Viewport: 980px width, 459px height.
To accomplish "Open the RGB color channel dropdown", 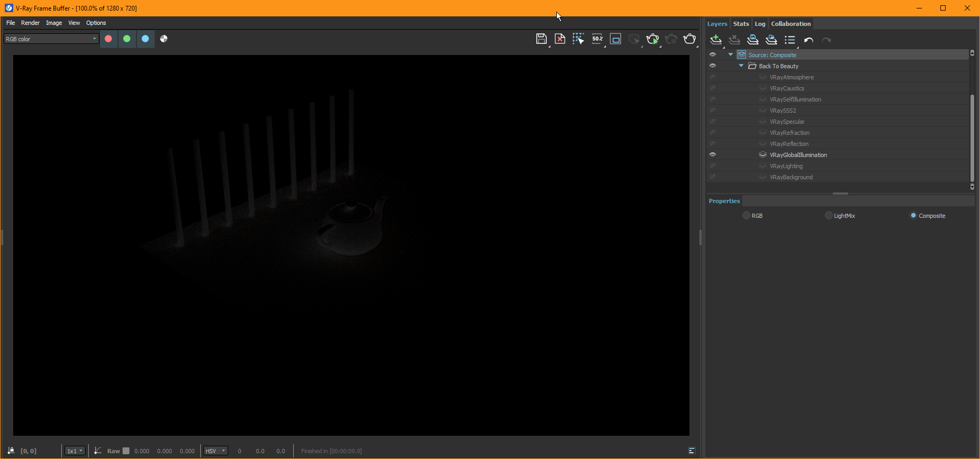I will click(51, 39).
